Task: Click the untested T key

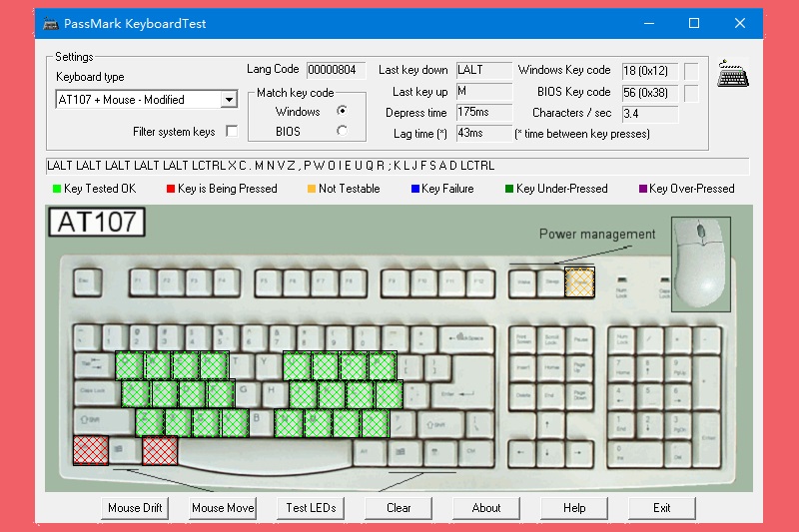Action: (242, 365)
